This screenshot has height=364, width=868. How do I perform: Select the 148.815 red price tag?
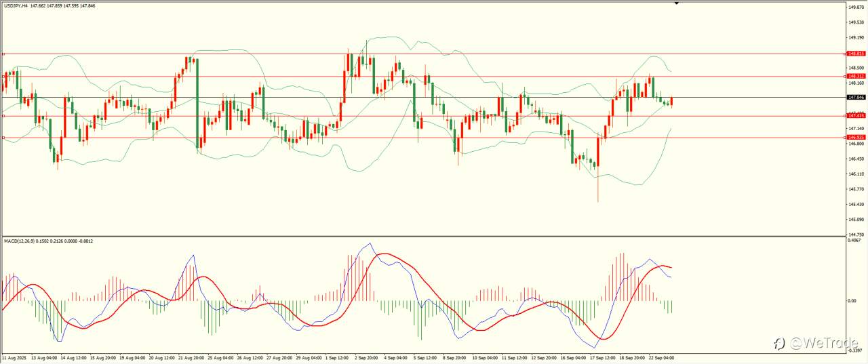click(x=856, y=54)
